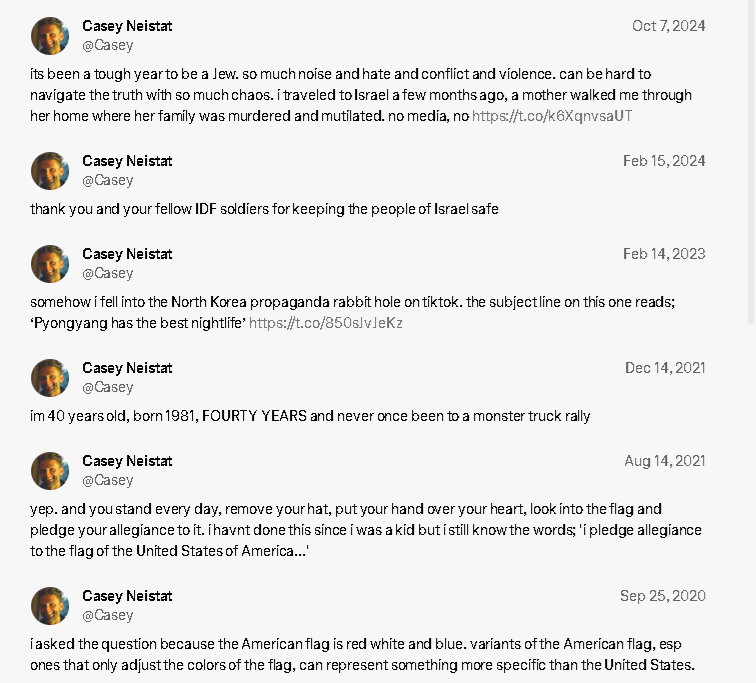Open the t.co/k6XqnvsaUT link
Screen dimensions: 756x683
point(552,116)
